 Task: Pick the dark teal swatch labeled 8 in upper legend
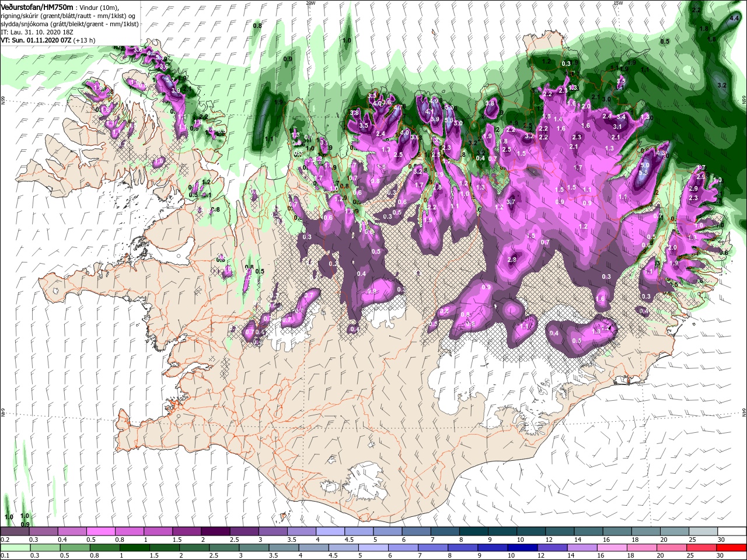[473, 531]
